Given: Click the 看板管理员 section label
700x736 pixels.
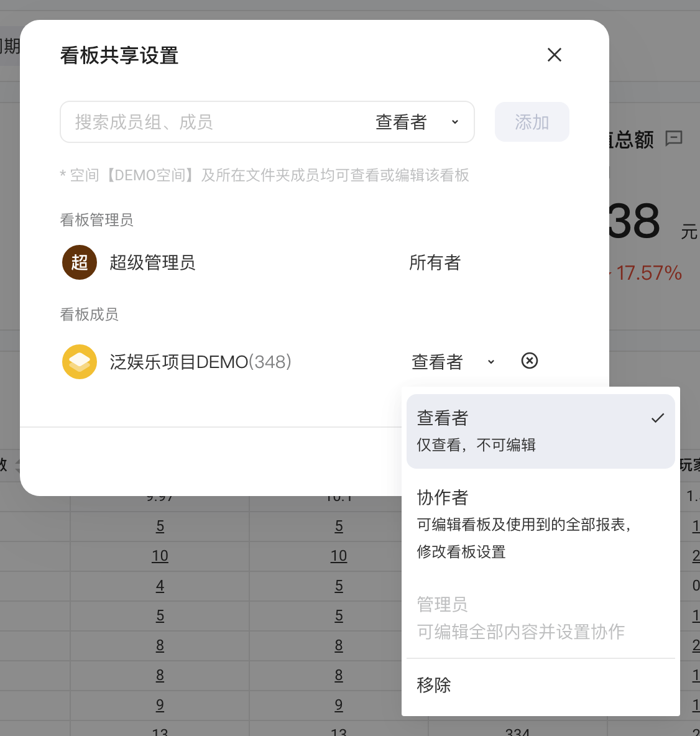Looking at the screenshot, I should 97,219.
